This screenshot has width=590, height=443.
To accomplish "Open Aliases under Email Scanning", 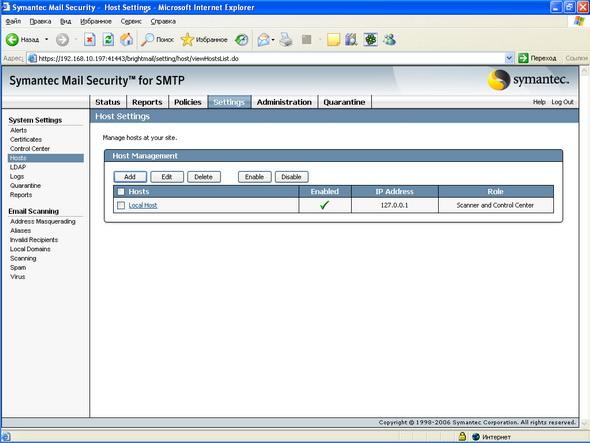I will pos(20,231).
